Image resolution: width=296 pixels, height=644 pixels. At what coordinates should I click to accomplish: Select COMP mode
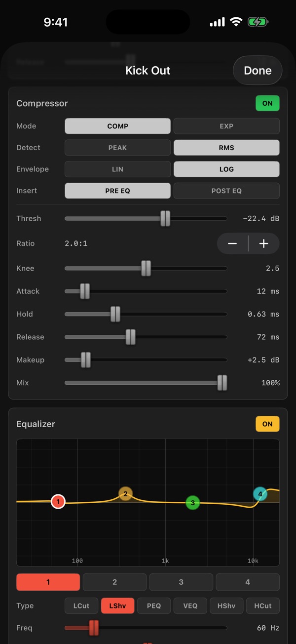tap(117, 126)
